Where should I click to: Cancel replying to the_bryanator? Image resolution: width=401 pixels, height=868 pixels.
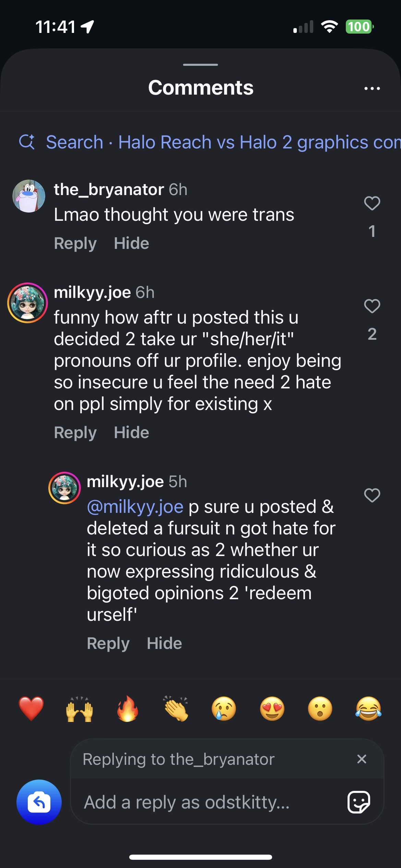362,759
